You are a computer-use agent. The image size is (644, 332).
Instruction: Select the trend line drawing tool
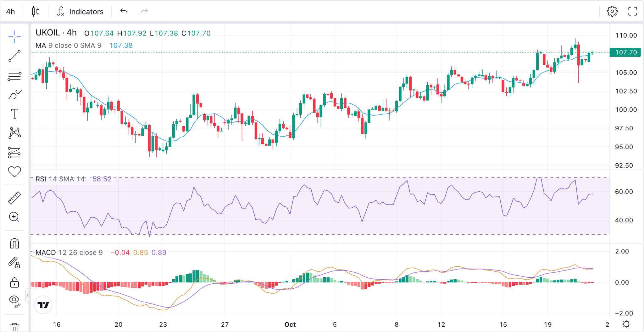[x=14, y=56]
